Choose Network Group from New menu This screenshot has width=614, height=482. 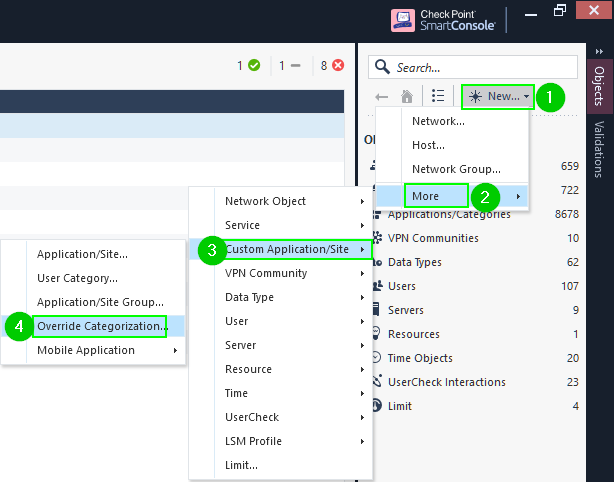click(x=456, y=169)
